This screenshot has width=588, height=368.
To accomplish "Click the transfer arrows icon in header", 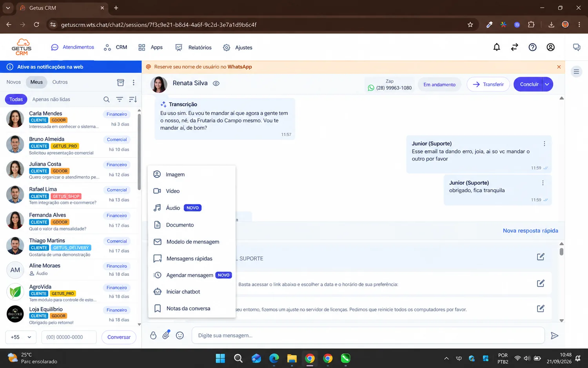I will coord(515,47).
